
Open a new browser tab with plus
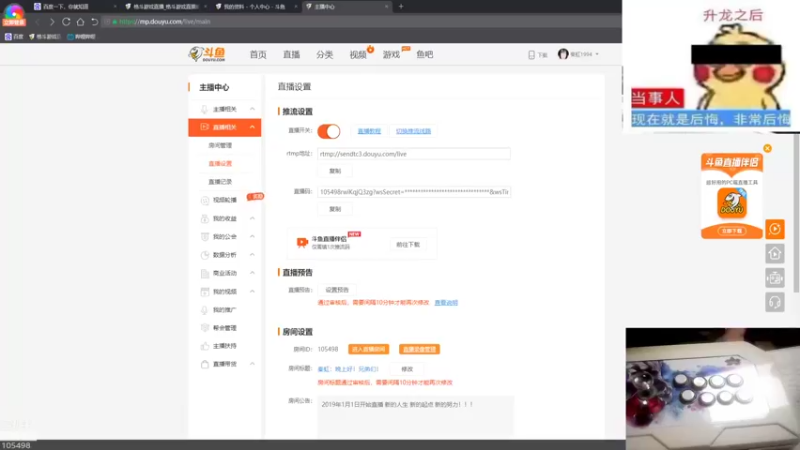(x=401, y=7)
